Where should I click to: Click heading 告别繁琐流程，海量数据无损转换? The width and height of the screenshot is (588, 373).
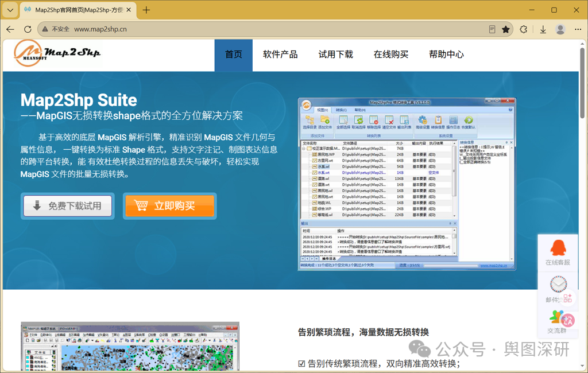pos(363,332)
